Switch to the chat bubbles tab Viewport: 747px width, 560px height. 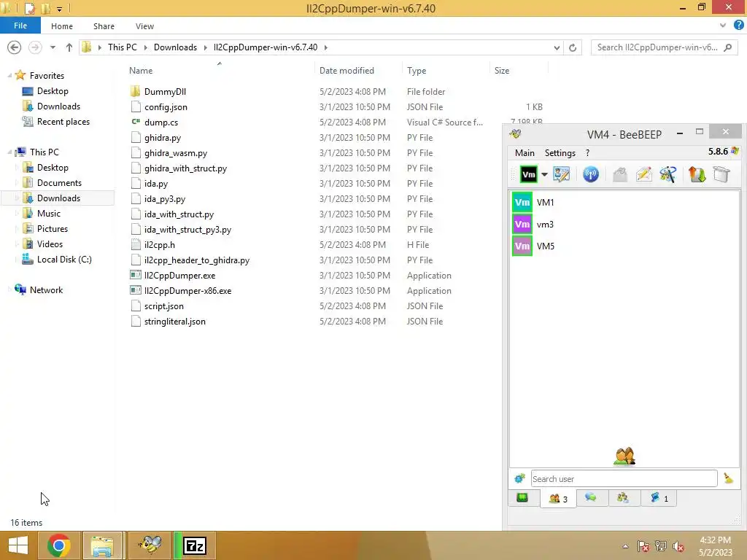(x=591, y=498)
